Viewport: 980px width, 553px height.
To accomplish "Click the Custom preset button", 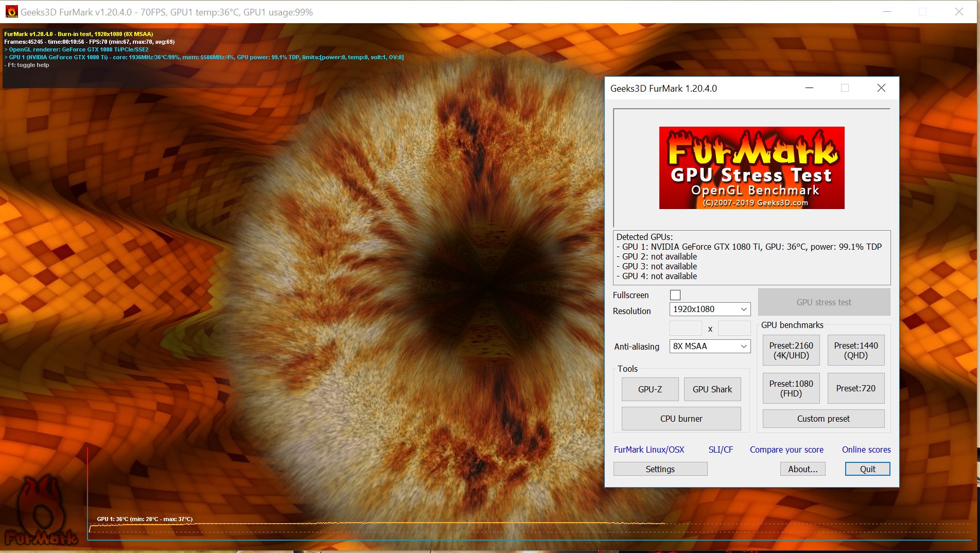I will point(824,419).
